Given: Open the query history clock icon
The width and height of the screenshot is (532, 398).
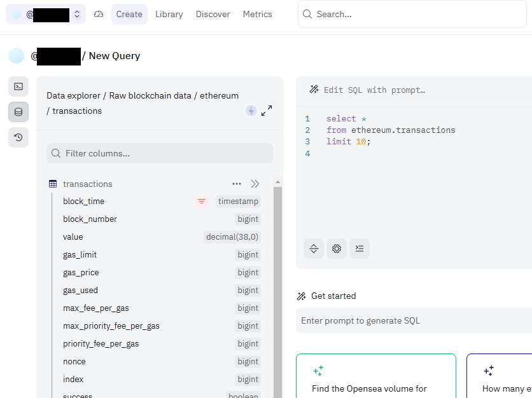Looking at the screenshot, I should point(18,137).
